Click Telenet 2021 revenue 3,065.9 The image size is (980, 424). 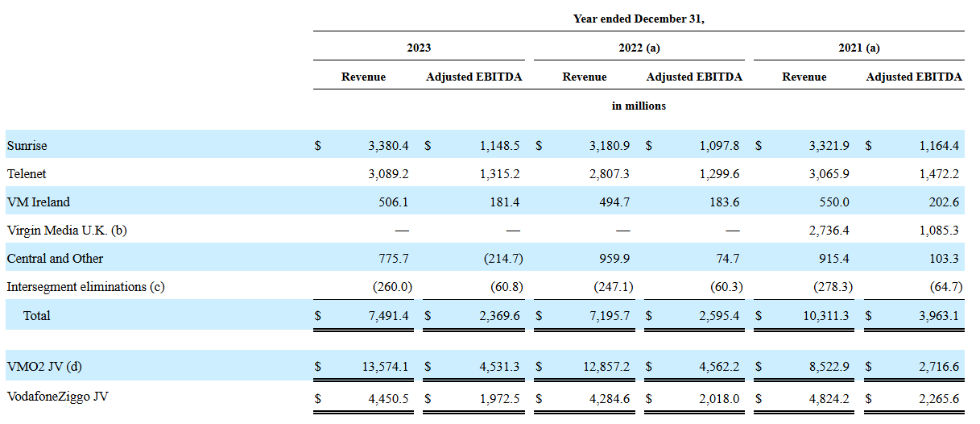[x=829, y=174]
